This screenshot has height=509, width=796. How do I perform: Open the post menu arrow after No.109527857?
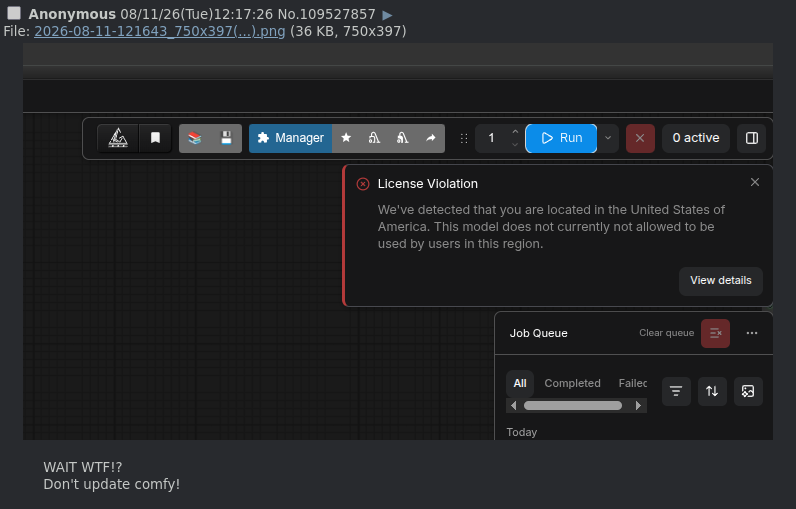[387, 15]
